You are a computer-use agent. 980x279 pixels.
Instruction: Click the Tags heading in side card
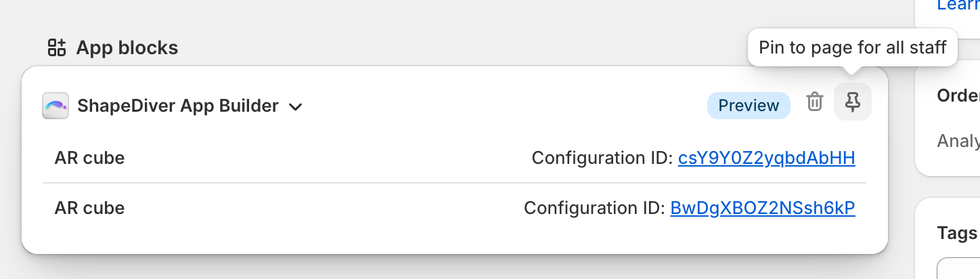[957, 233]
